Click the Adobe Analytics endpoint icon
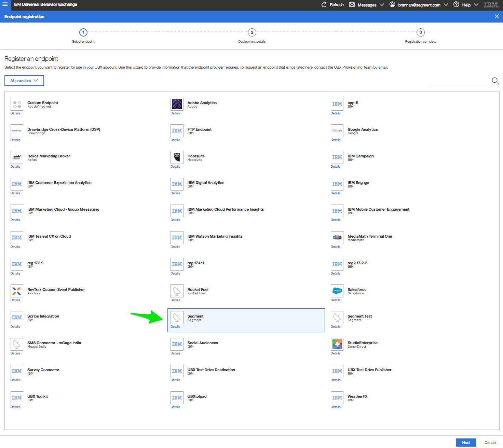Image resolution: width=503 pixels, height=448 pixels. click(177, 104)
